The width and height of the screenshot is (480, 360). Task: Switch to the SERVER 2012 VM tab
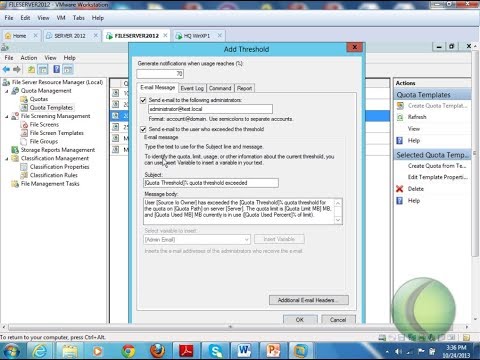[x=70, y=36]
